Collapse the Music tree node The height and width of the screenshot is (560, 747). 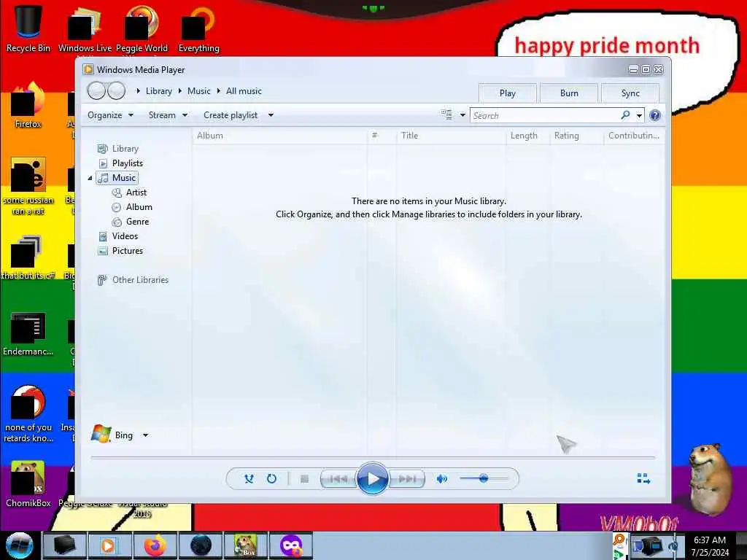coord(90,178)
